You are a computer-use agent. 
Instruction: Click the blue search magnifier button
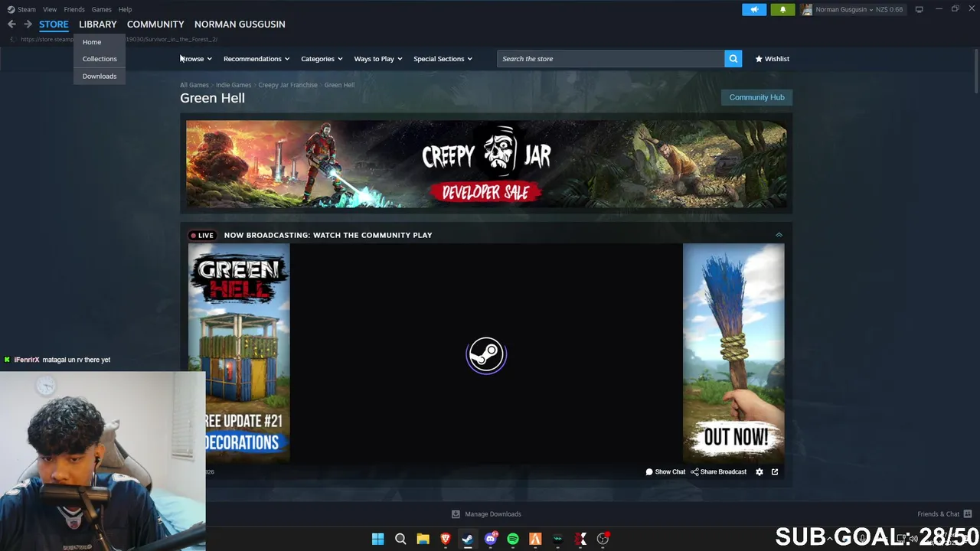pos(733,58)
